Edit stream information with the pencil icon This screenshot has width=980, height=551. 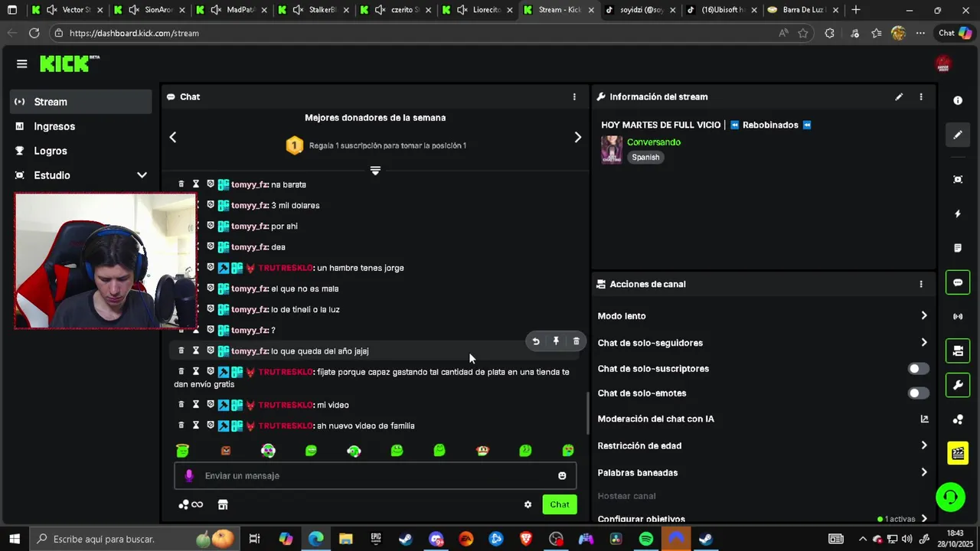[899, 96]
